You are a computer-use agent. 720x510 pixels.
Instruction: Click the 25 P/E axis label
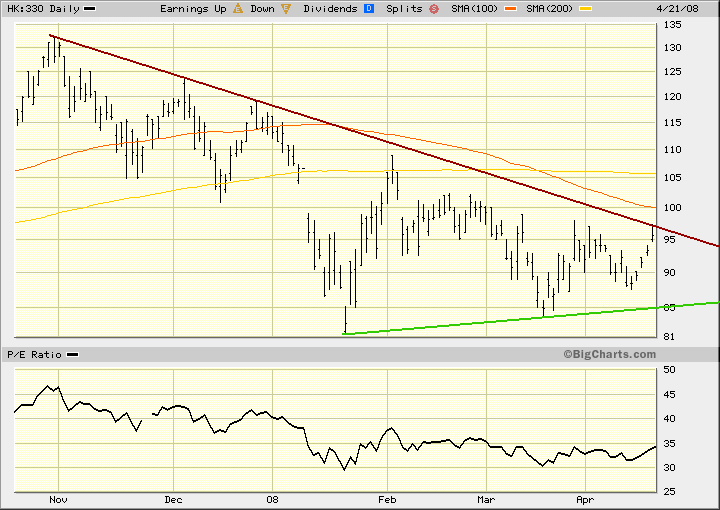coord(669,491)
